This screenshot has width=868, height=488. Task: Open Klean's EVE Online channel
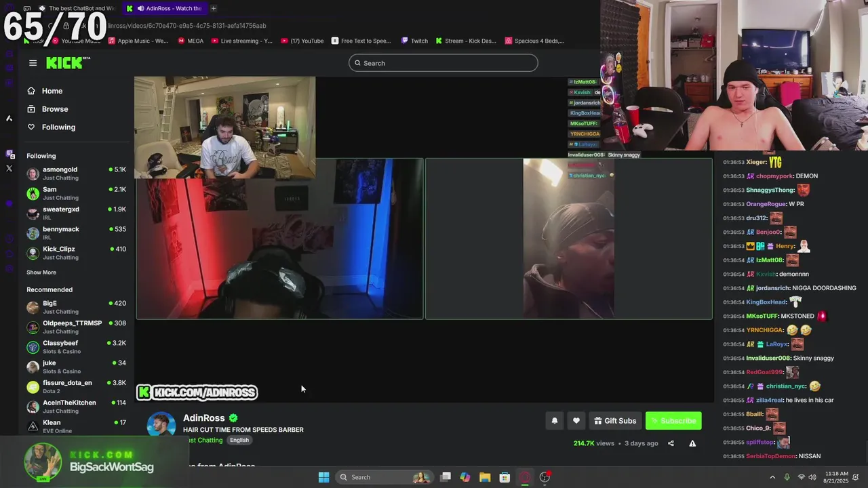(x=76, y=426)
